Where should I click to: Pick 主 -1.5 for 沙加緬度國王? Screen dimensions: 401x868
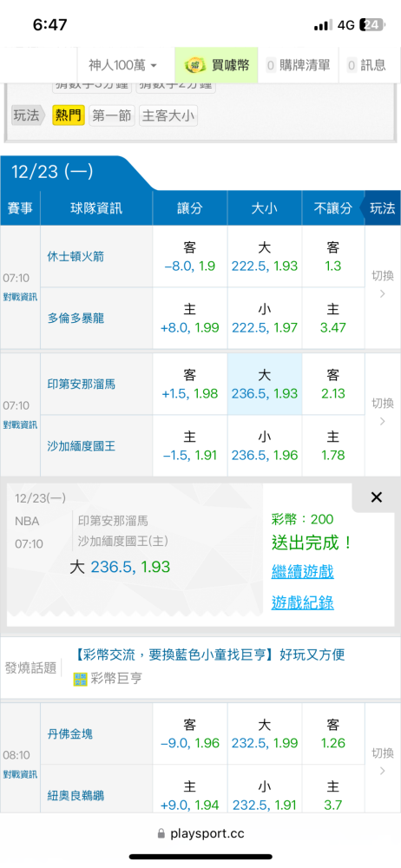pyautogui.click(x=190, y=446)
